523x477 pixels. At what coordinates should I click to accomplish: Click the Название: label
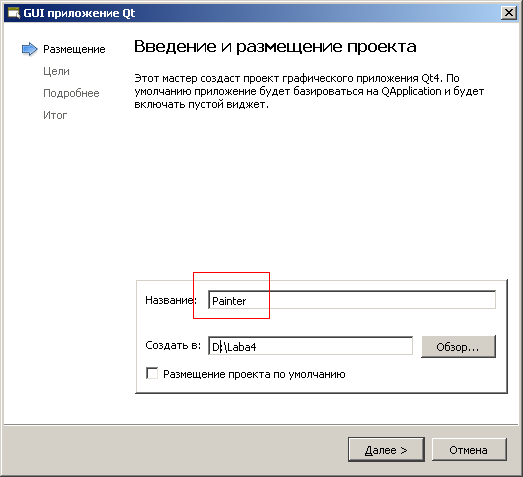[x=171, y=300]
